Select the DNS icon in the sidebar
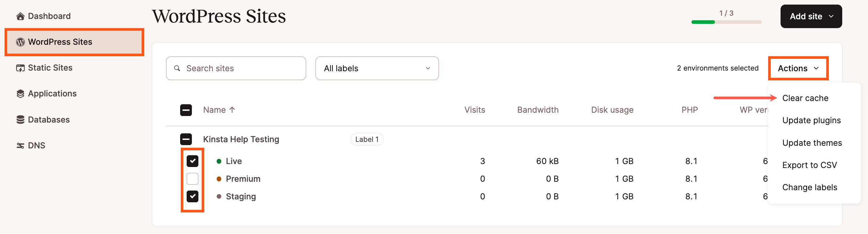Image resolution: width=868 pixels, height=234 pixels. pos(21,145)
